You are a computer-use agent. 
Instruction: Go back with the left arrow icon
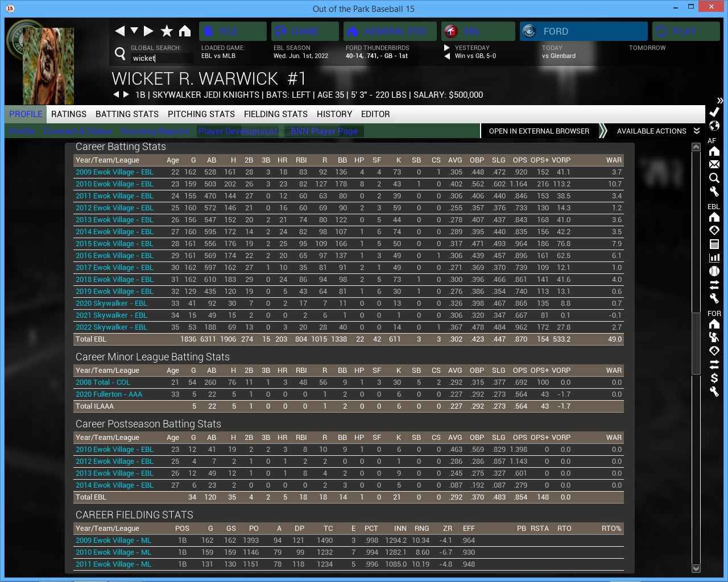pyautogui.click(x=119, y=31)
